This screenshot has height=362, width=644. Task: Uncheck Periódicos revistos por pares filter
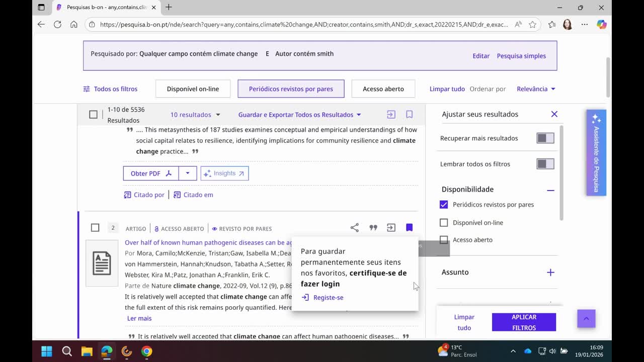click(x=444, y=204)
